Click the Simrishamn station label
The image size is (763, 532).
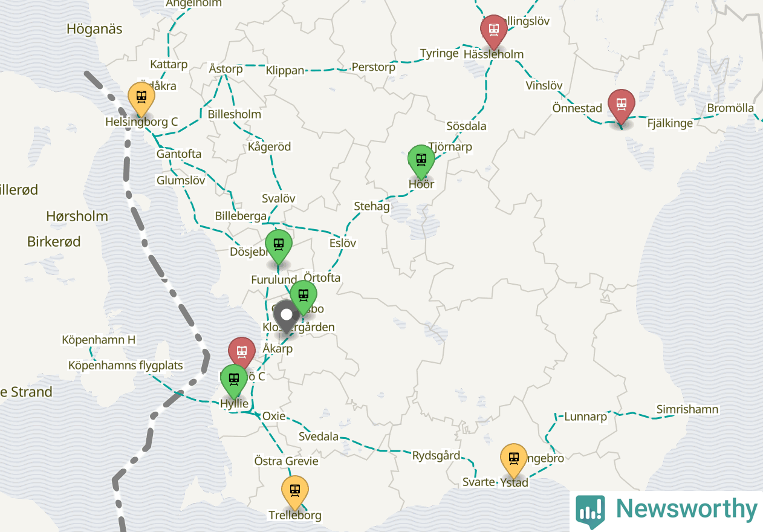[x=687, y=409]
